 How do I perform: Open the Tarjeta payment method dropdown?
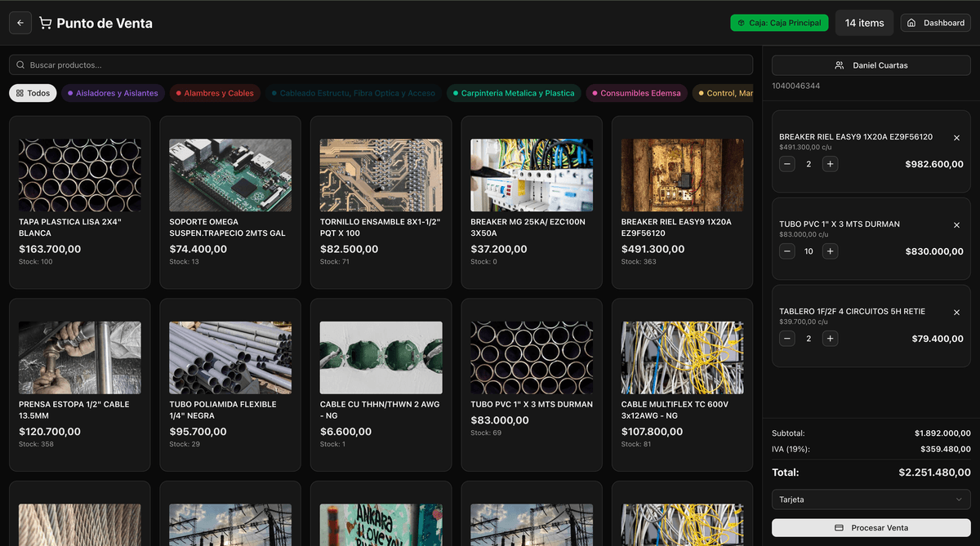(x=871, y=499)
